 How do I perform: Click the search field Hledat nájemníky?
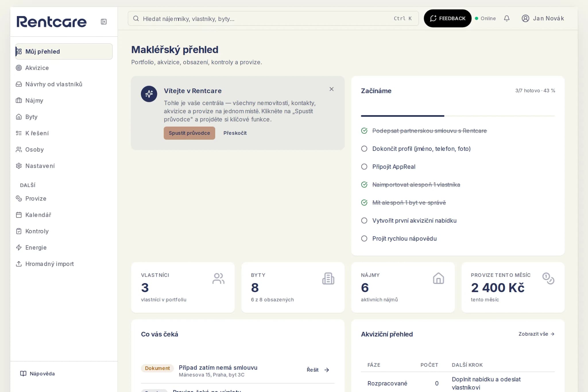pyautogui.click(x=273, y=19)
